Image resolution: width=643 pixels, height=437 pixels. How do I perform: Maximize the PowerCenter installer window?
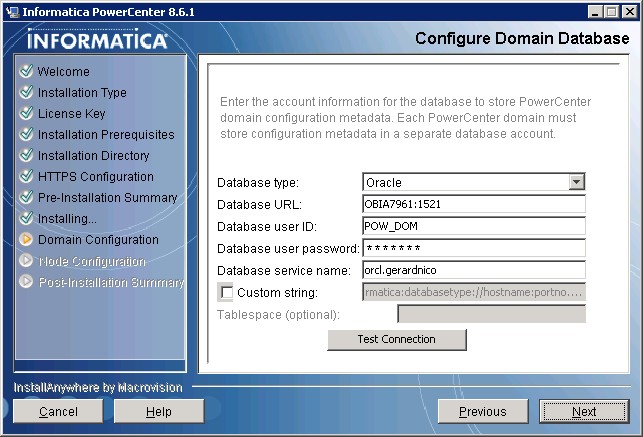pyautogui.click(x=611, y=12)
